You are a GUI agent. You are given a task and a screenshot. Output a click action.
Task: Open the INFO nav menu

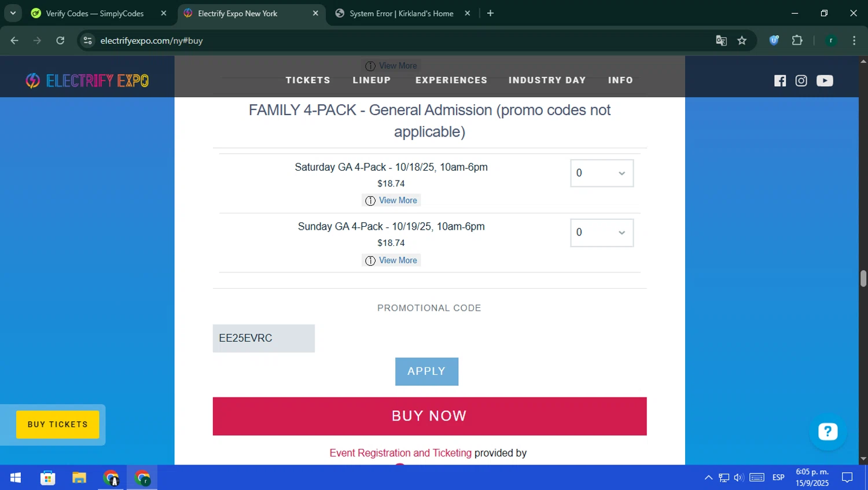tap(620, 80)
